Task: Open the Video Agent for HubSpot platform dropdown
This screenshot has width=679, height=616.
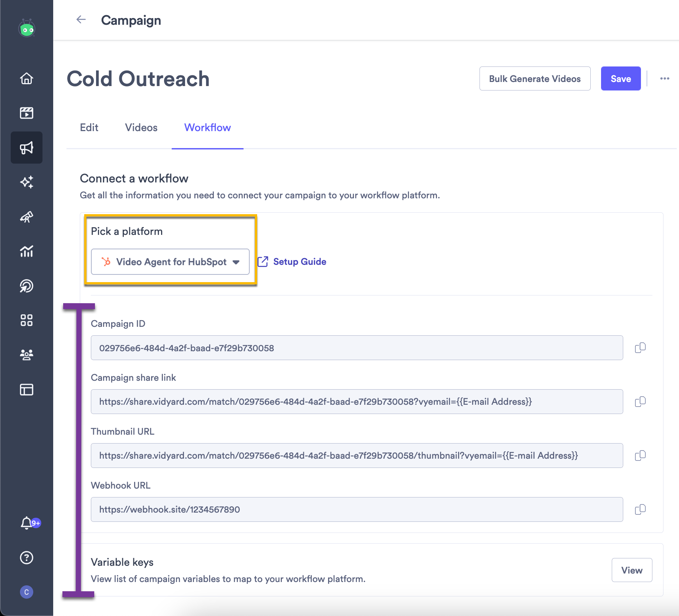Action: 170,261
